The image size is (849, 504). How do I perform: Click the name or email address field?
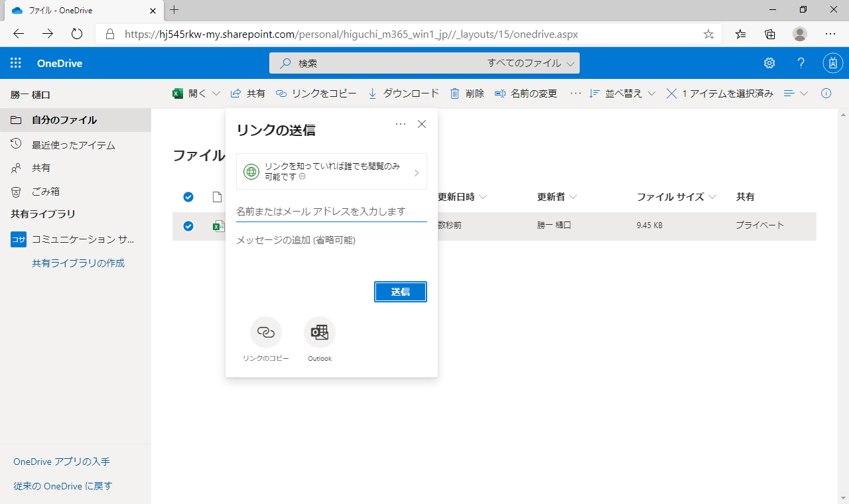[x=332, y=212]
